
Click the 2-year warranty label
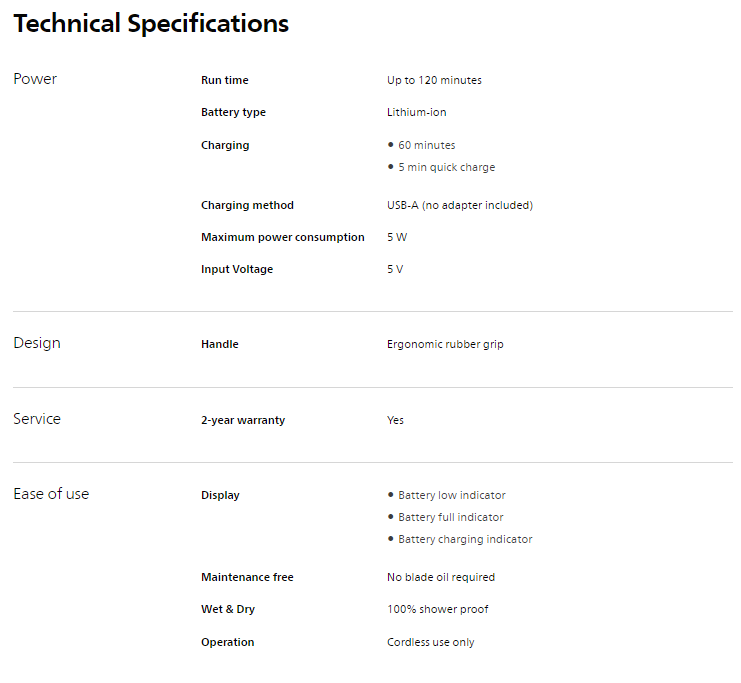pyautogui.click(x=243, y=420)
